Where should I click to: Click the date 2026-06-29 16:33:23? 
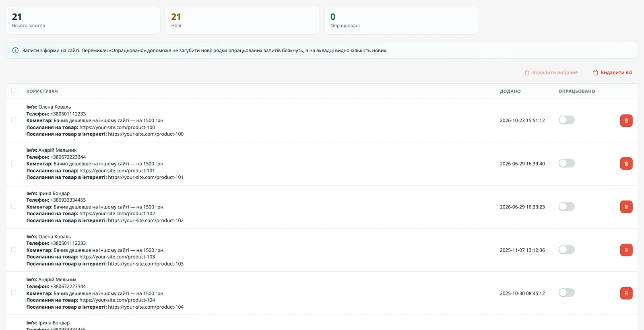522,207
